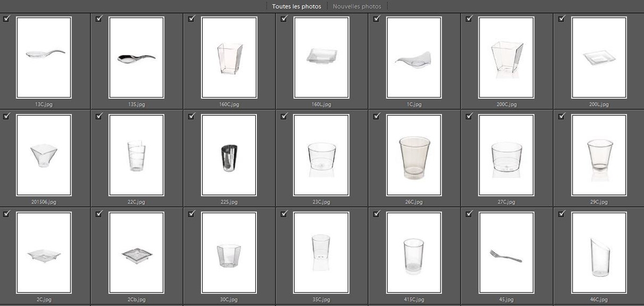Toggle the 22S.jpg checkbox
This screenshot has height=306, width=644.
[x=191, y=116]
